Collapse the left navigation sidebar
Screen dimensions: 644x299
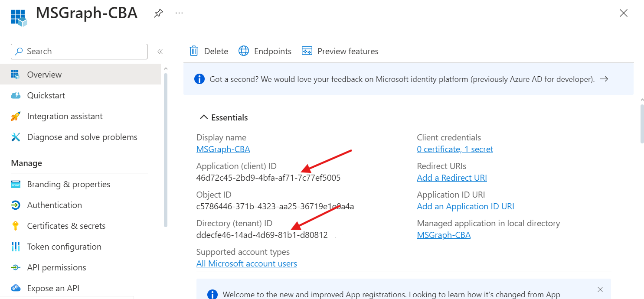coord(160,51)
